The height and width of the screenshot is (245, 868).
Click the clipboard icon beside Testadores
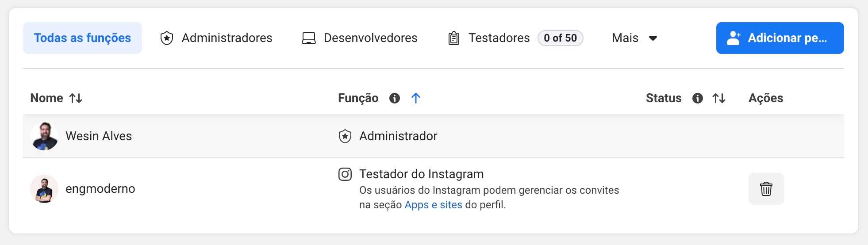coord(453,38)
